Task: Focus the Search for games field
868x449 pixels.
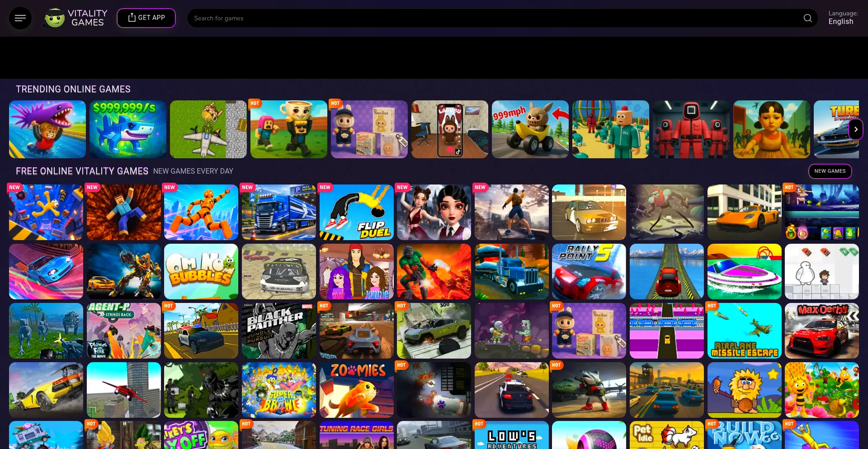Action: coord(502,18)
